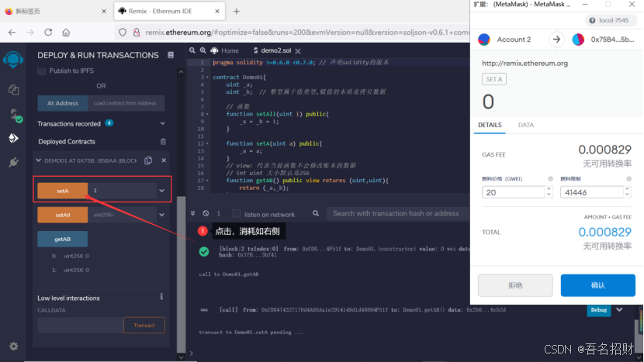The width and height of the screenshot is (644, 362).
Task: Click the local-7545 network indicator
Action: tap(610, 20)
